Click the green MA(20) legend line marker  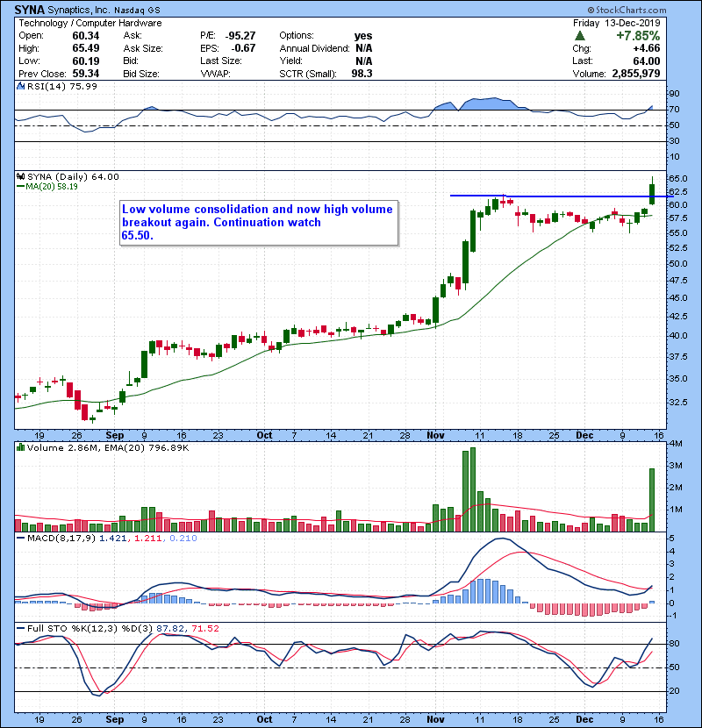pos(20,187)
